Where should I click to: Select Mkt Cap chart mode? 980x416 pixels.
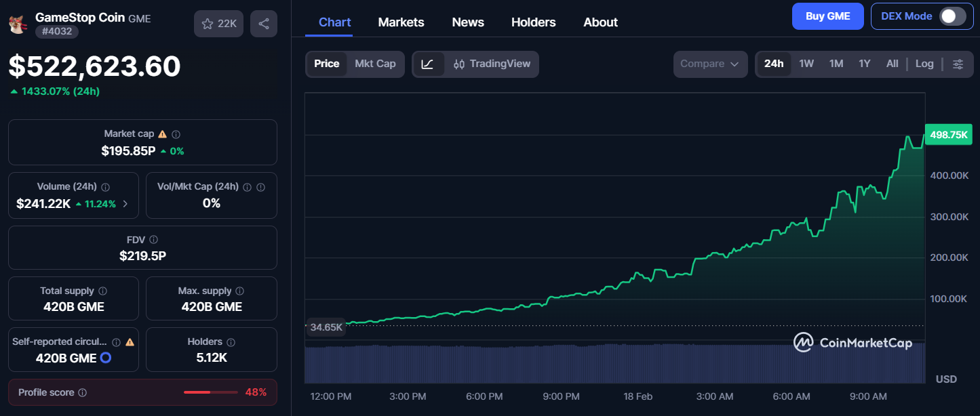[x=375, y=64]
